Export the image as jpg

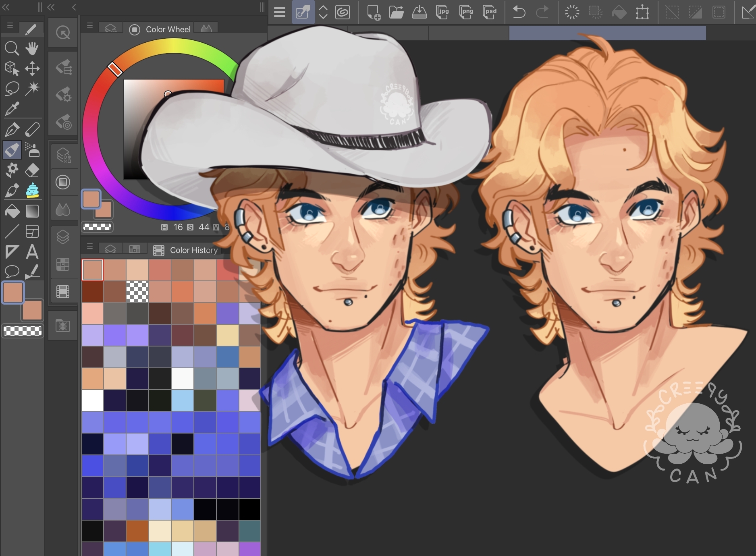pyautogui.click(x=442, y=12)
